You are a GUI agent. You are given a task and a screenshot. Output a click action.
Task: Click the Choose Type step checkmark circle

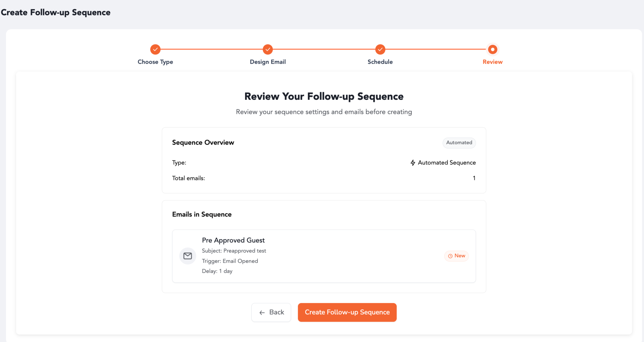(155, 49)
